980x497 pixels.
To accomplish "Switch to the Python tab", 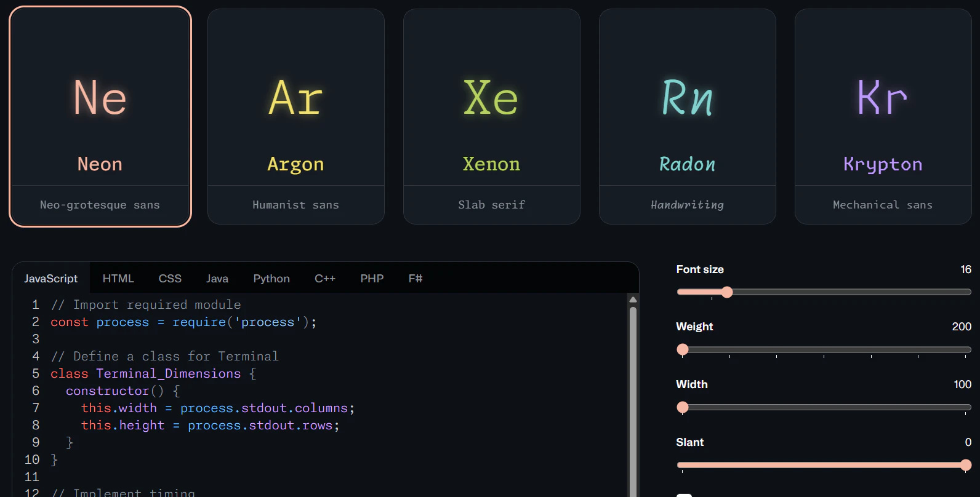I will tap(271, 279).
